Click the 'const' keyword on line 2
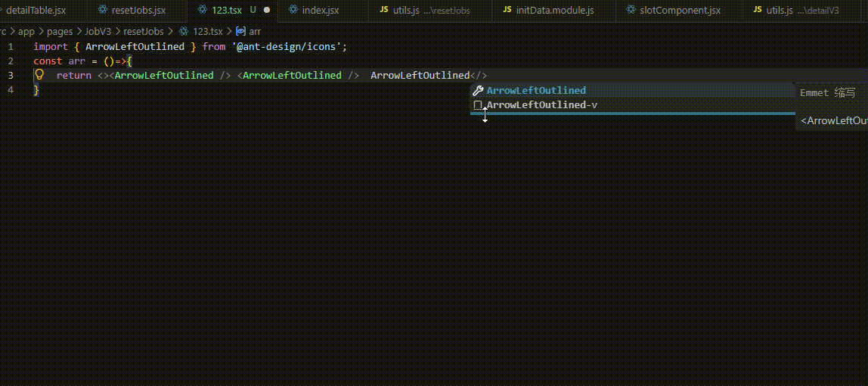Image resolution: width=868 pixels, height=386 pixels. tap(48, 61)
